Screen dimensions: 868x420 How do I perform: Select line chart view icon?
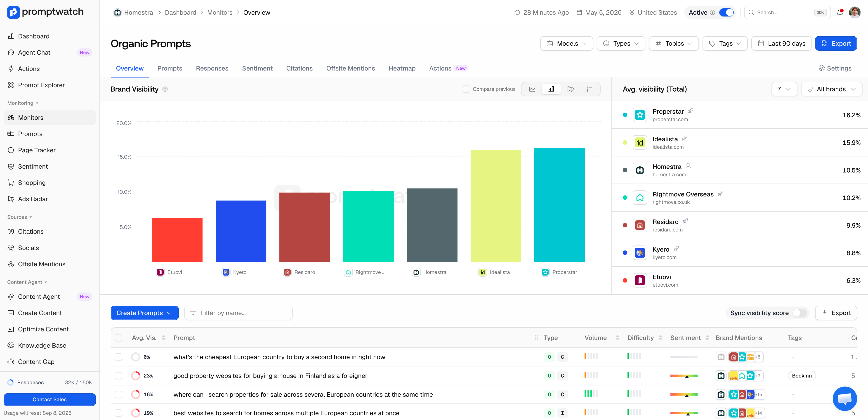pyautogui.click(x=532, y=89)
